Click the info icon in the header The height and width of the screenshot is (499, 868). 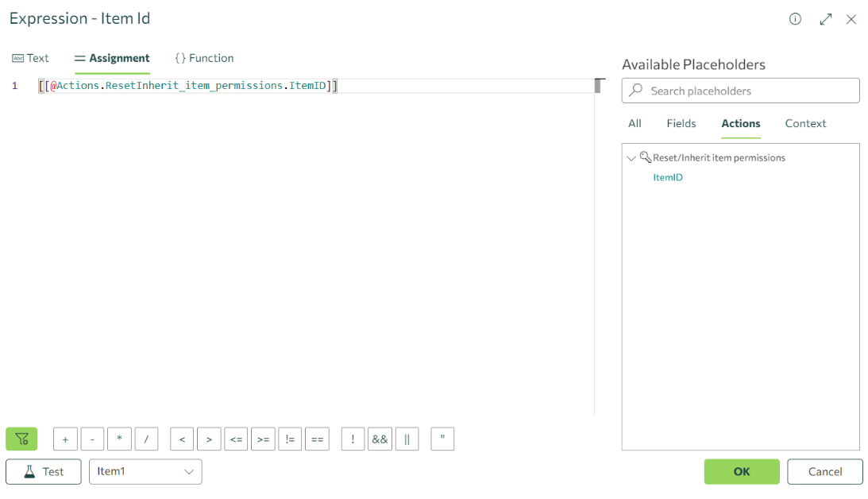pos(795,19)
